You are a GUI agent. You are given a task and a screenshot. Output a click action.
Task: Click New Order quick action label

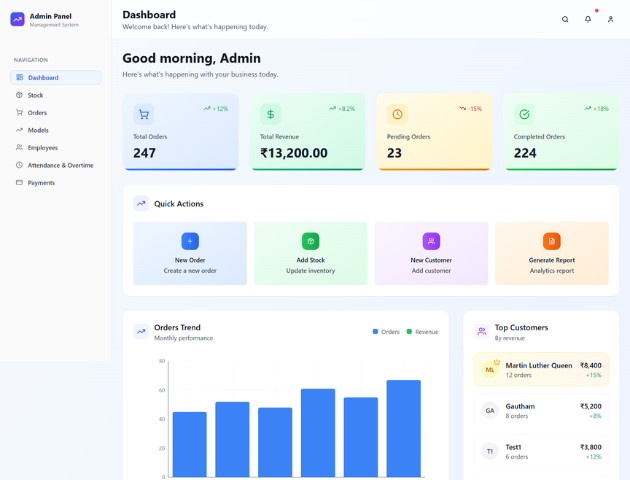190,260
